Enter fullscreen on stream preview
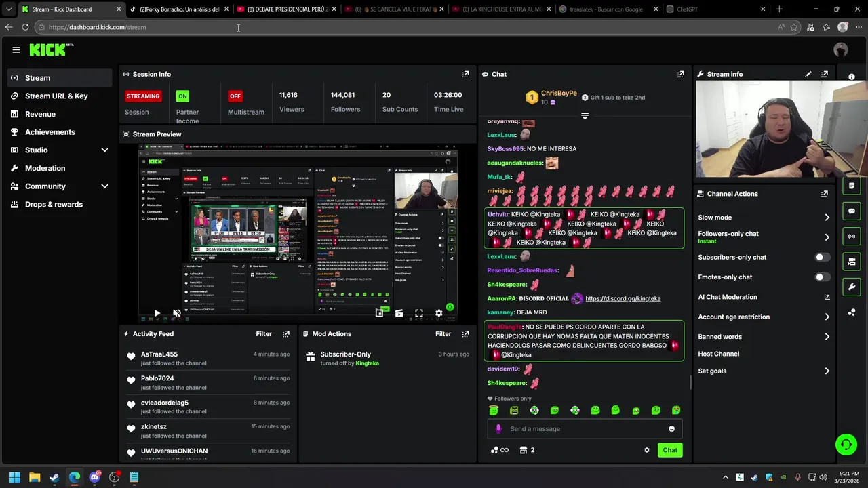Viewport: 868px width, 488px height. pos(419,313)
